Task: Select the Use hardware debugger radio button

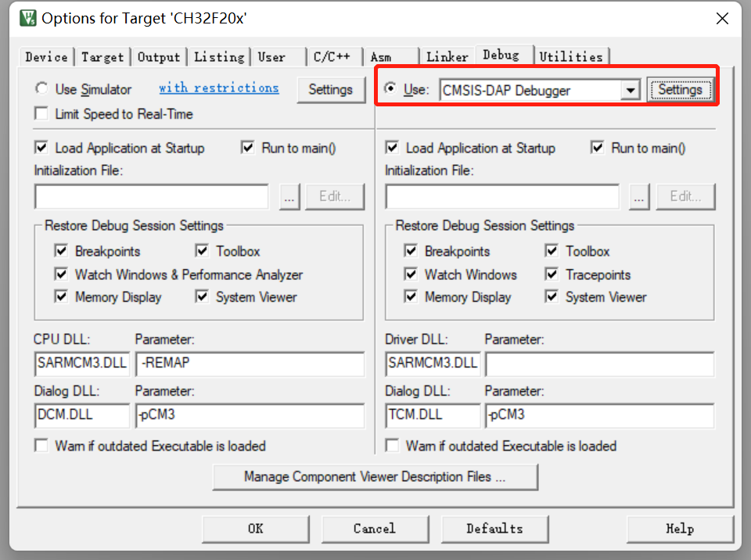Action: [x=390, y=88]
